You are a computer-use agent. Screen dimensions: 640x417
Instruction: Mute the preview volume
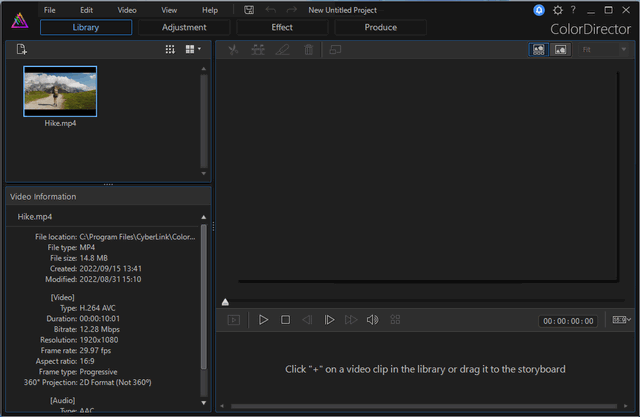pyautogui.click(x=372, y=320)
